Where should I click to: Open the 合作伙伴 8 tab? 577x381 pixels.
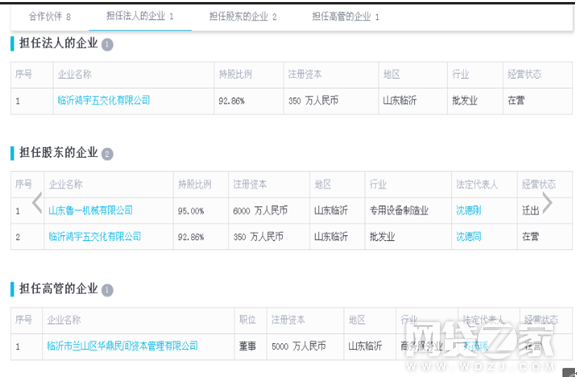(50, 16)
